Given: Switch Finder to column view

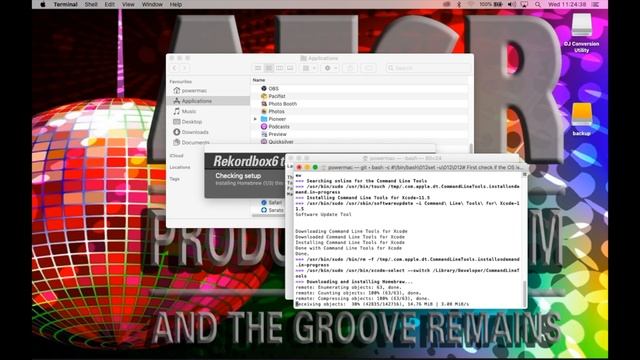Looking at the screenshot, I should (x=279, y=68).
